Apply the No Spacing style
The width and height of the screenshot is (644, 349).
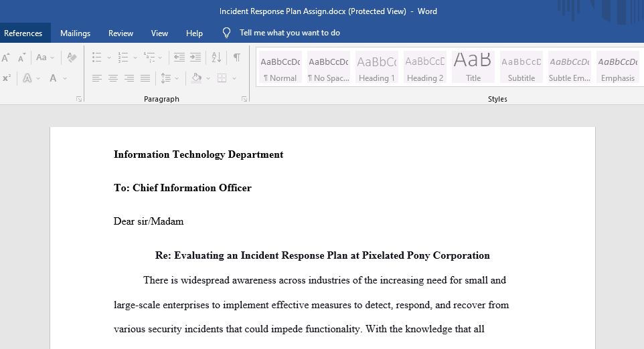(329, 68)
